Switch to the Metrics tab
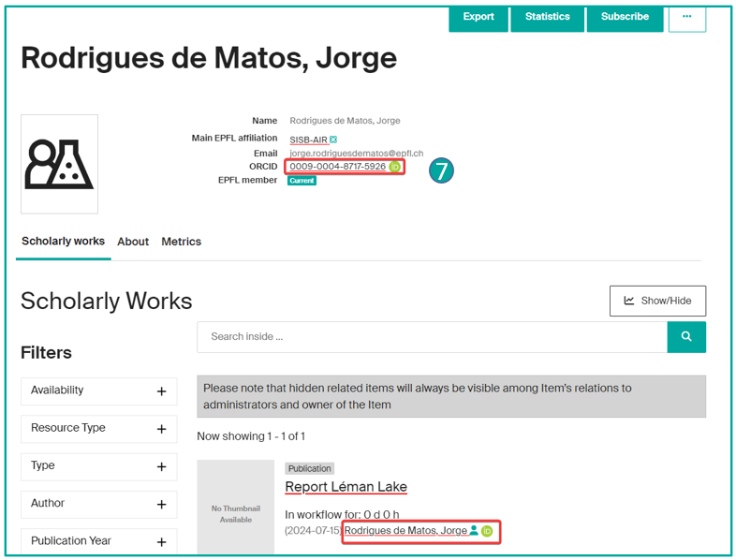The width and height of the screenshot is (736, 560). tap(181, 242)
